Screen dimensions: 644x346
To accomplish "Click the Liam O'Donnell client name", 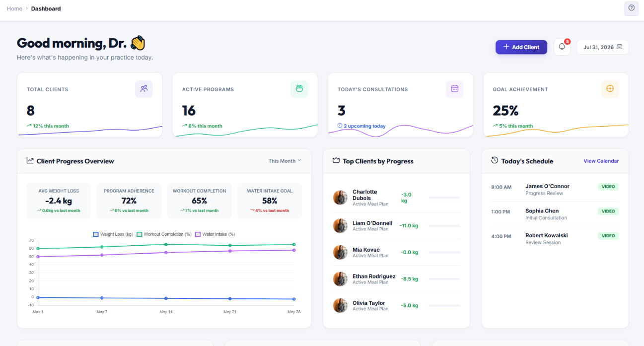I will 372,223.
